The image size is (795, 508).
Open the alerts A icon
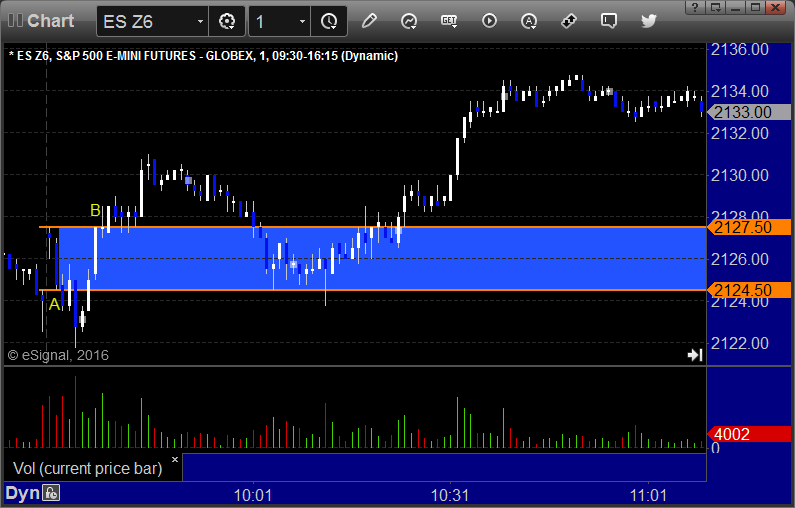[529, 21]
